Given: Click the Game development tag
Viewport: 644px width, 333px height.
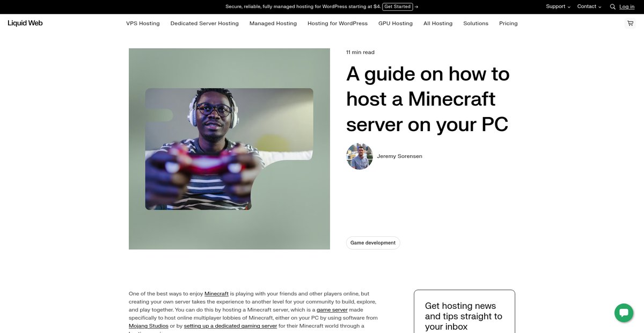Looking at the screenshot, I should click(373, 243).
